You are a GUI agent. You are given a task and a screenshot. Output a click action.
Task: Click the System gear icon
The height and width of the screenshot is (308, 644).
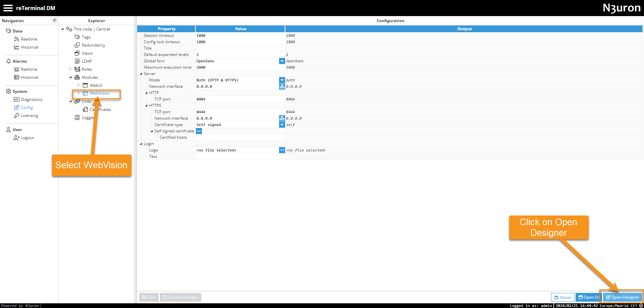pyautogui.click(x=9, y=91)
